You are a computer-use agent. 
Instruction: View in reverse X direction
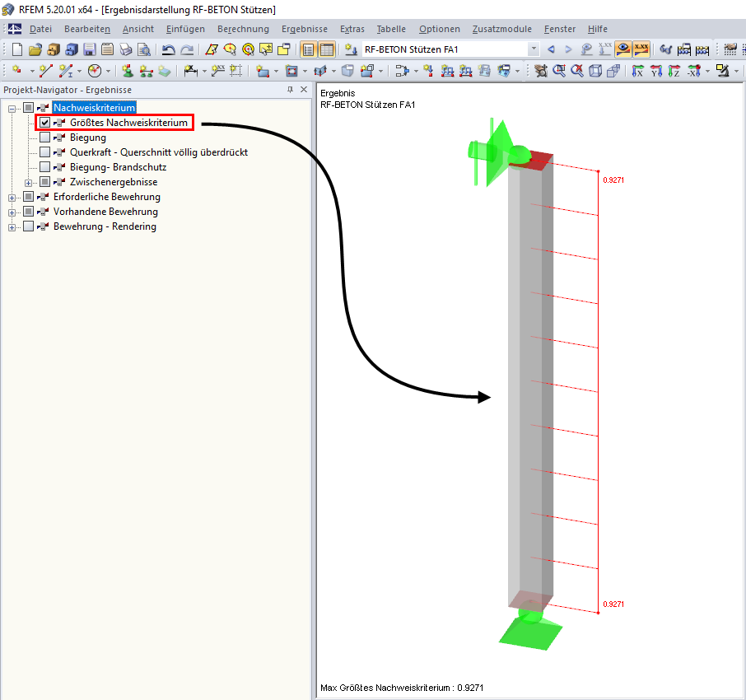point(693,71)
